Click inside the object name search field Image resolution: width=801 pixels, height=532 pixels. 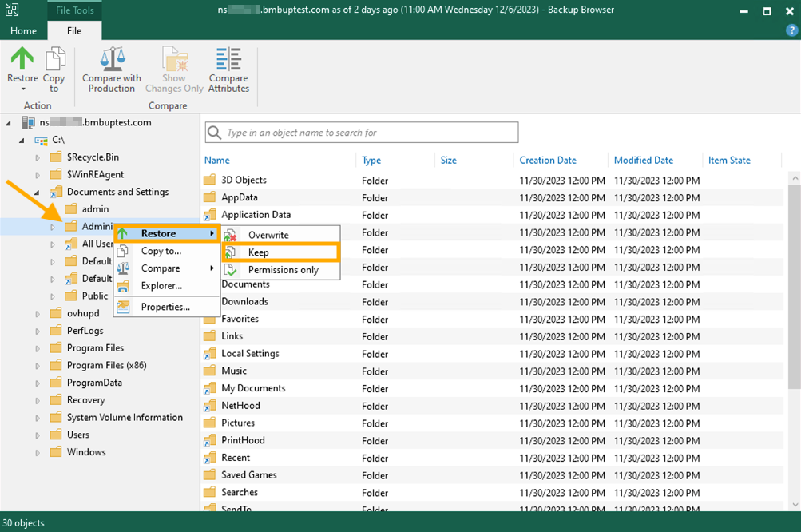coord(359,131)
